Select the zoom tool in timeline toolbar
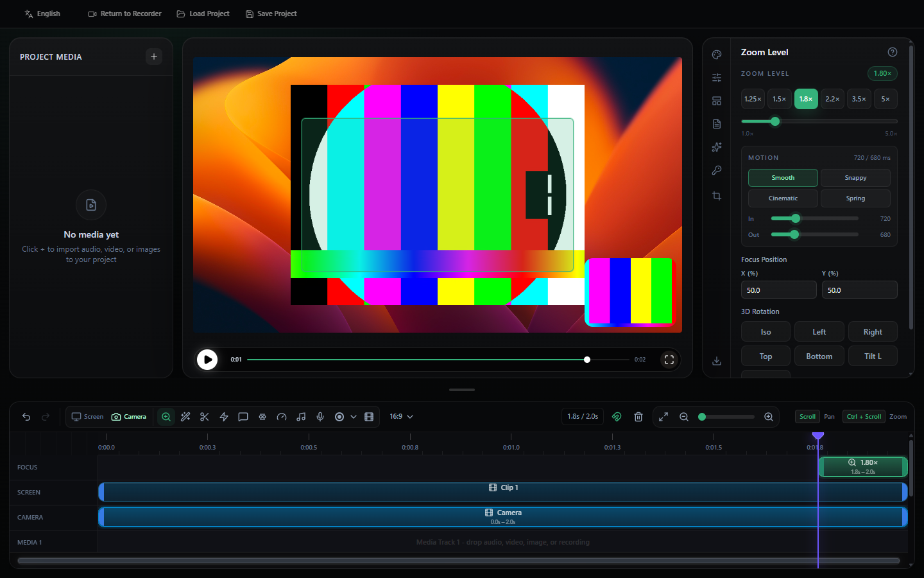The height and width of the screenshot is (578, 924). (166, 417)
